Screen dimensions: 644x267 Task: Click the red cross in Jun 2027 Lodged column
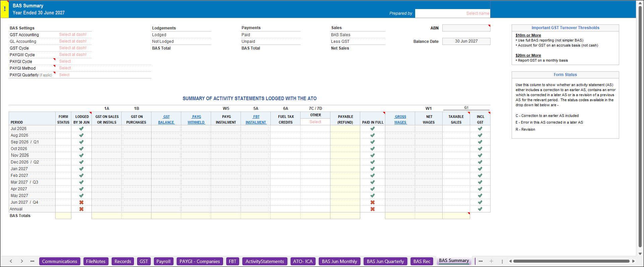(x=81, y=202)
